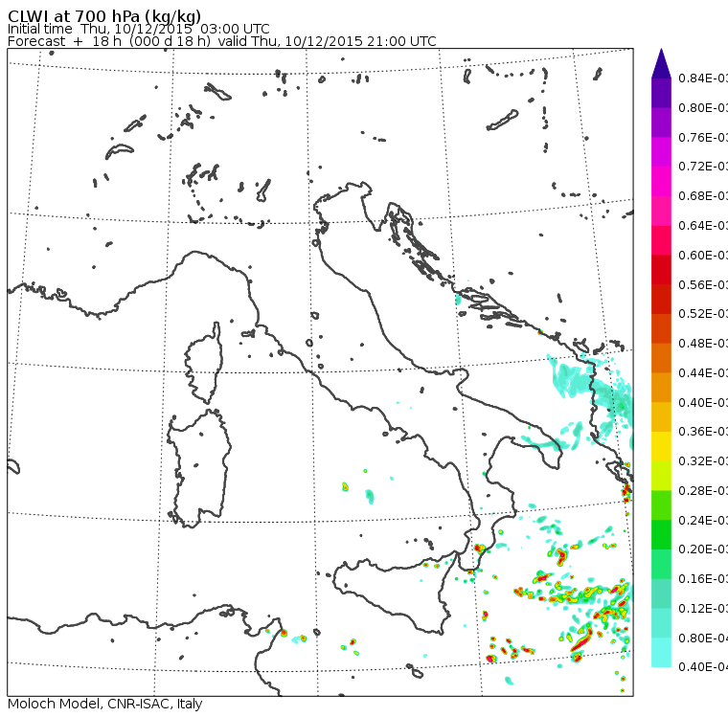Image resolution: width=728 pixels, height=717 pixels.
Task: Click the legend label starting "0.56E"
Action: coord(703,284)
